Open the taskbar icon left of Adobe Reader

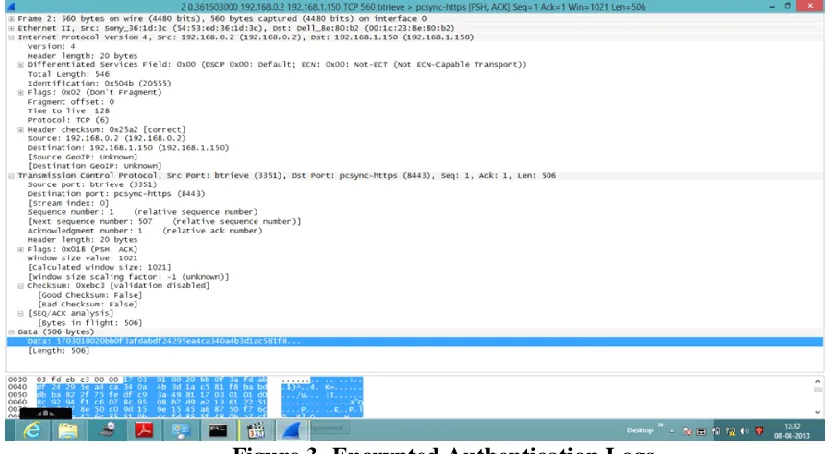pos(106,430)
